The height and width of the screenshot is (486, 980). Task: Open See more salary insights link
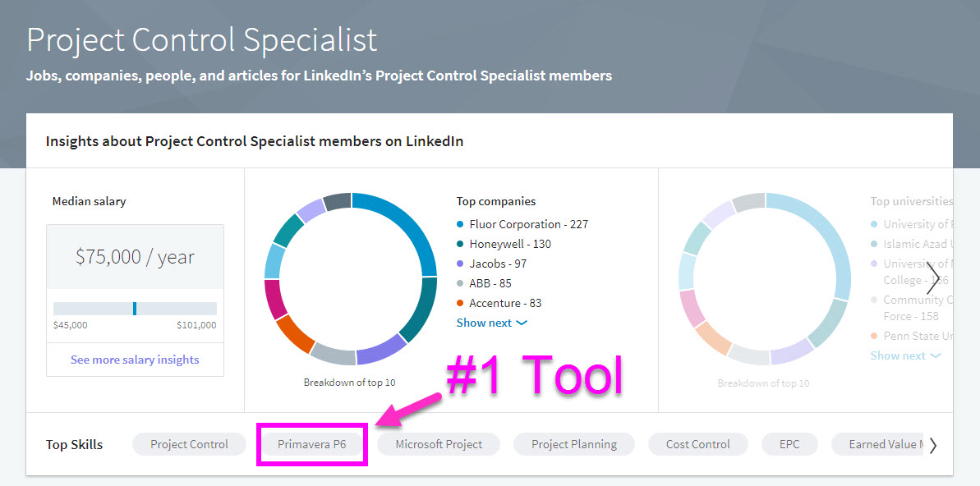135,360
